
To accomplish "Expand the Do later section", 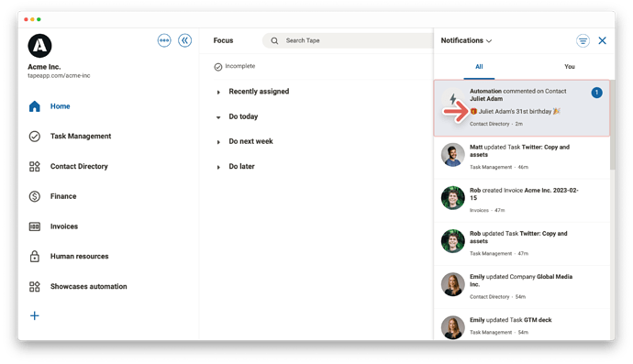I will pyautogui.click(x=218, y=168).
